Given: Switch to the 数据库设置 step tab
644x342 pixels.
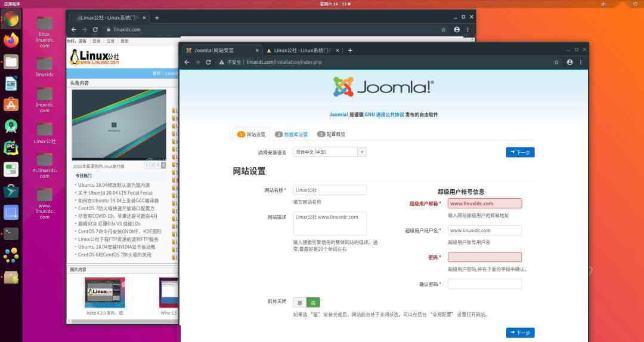Looking at the screenshot, I should (291, 134).
